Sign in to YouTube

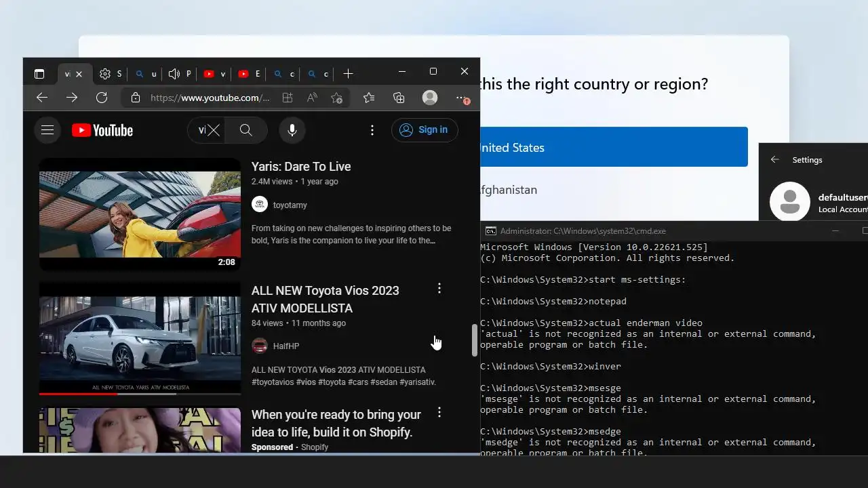click(425, 130)
